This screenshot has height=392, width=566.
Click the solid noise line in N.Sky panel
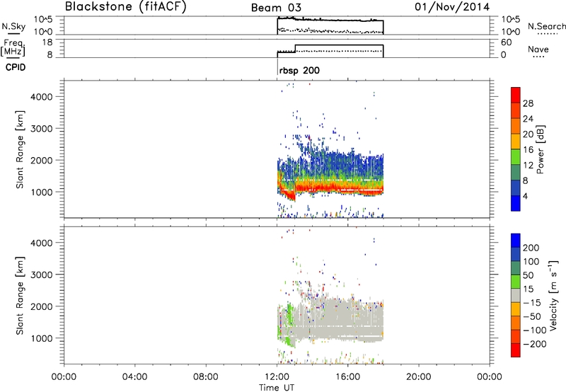pyautogui.click(x=330, y=20)
